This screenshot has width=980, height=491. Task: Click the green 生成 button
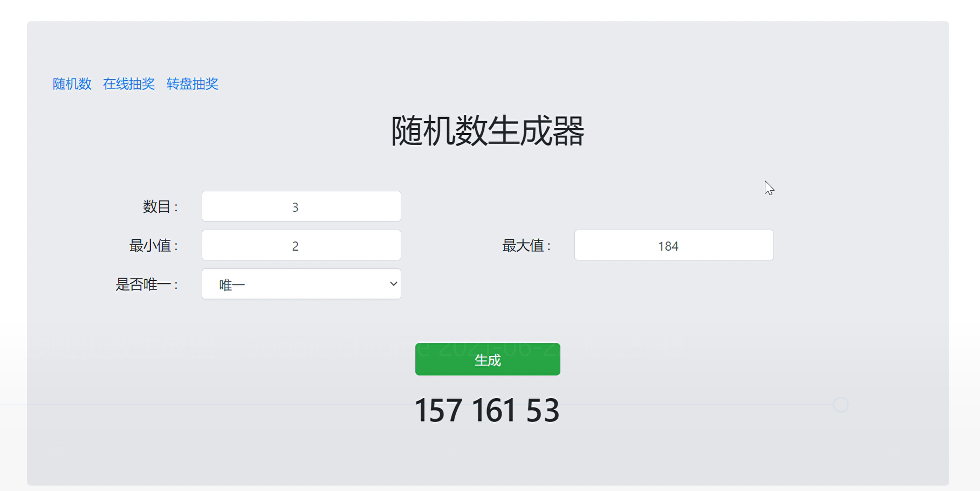pos(488,359)
